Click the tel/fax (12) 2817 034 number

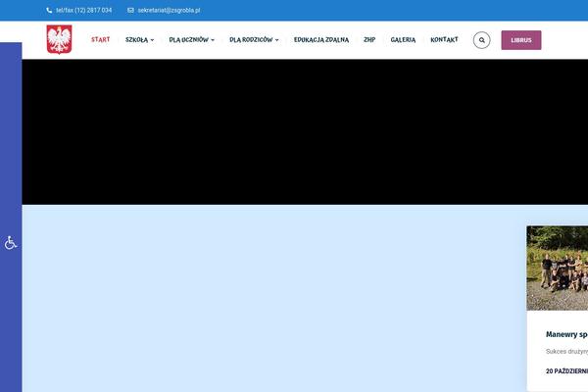[83, 11]
